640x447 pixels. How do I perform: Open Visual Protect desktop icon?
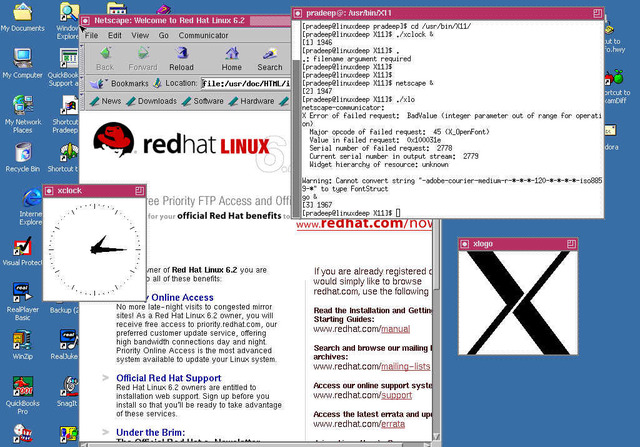(x=22, y=251)
